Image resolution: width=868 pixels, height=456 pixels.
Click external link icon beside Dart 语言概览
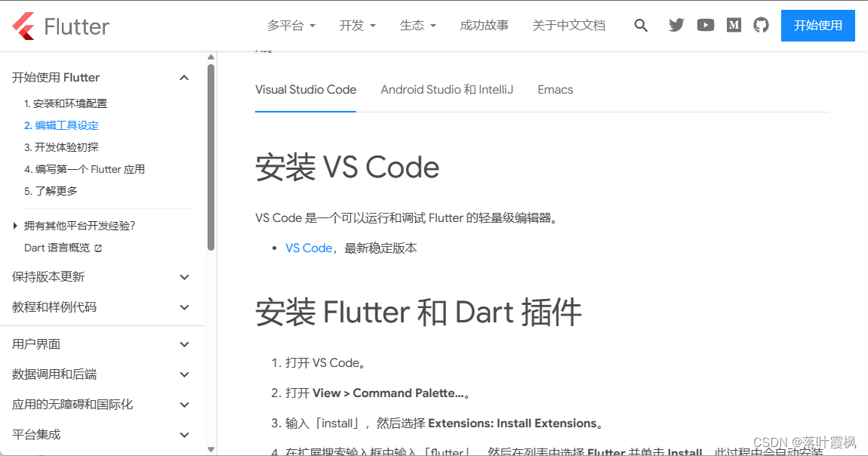[99, 248]
